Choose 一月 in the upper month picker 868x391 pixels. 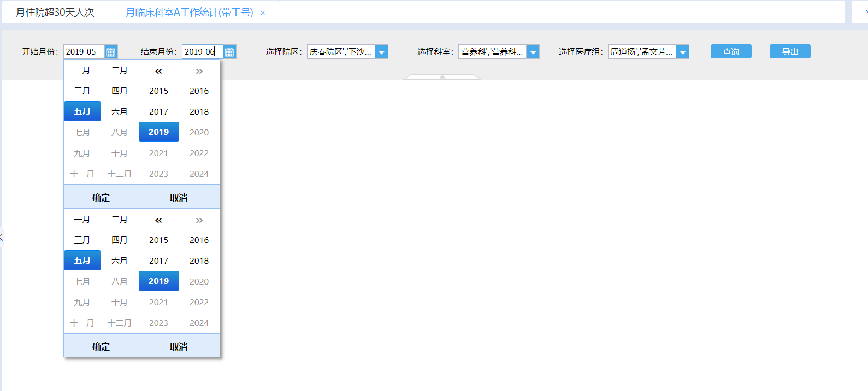[x=82, y=70]
